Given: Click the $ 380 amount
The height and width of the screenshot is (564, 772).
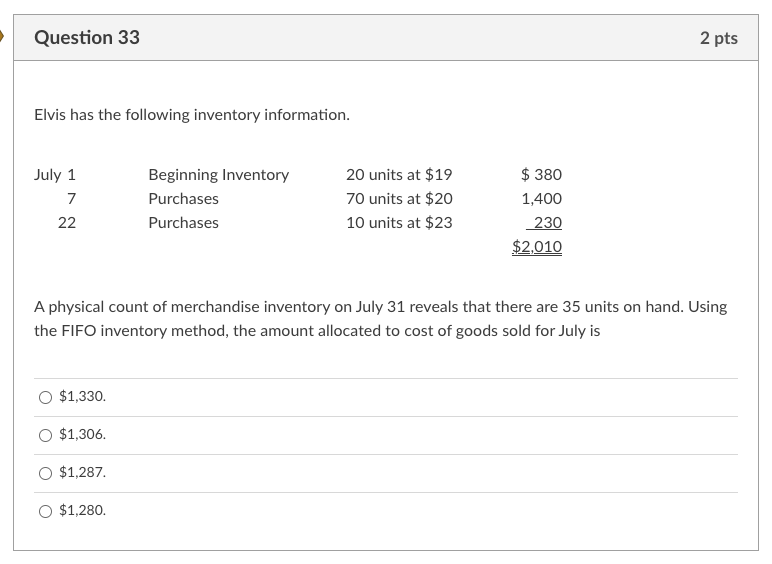Looking at the screenshot, I should click(541, 175).
